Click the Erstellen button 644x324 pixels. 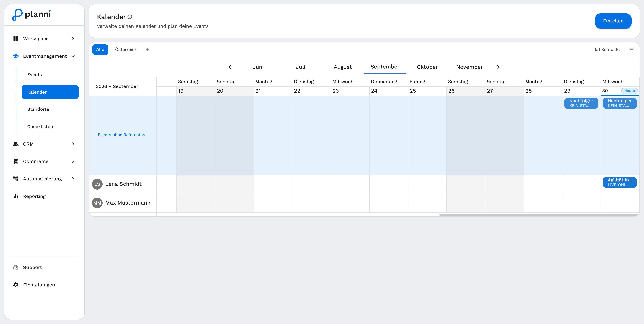[x=613, y=21]
